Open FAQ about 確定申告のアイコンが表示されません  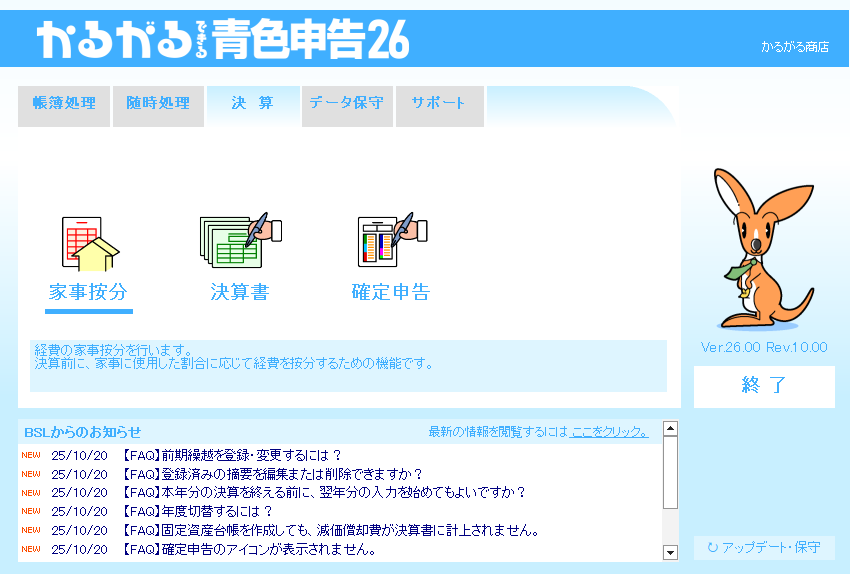click(249, 549)
